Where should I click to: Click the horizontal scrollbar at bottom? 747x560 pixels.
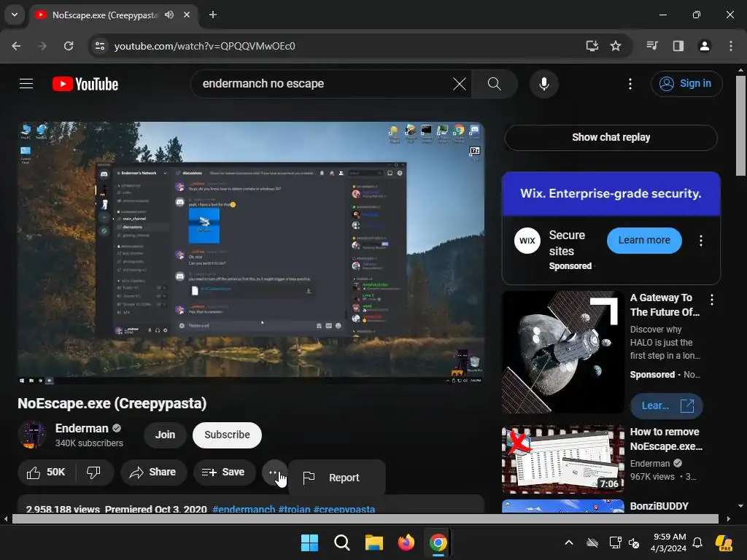point(365,518)
